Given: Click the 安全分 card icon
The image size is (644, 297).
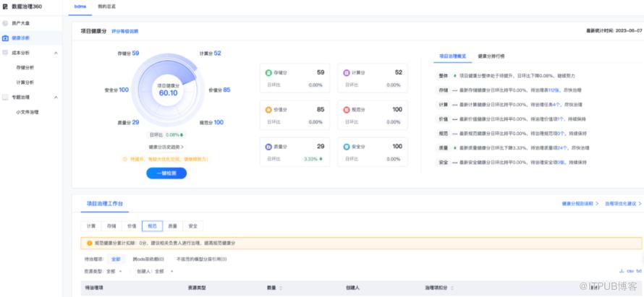Looking at the screenshot, I should tap(347, 147).
